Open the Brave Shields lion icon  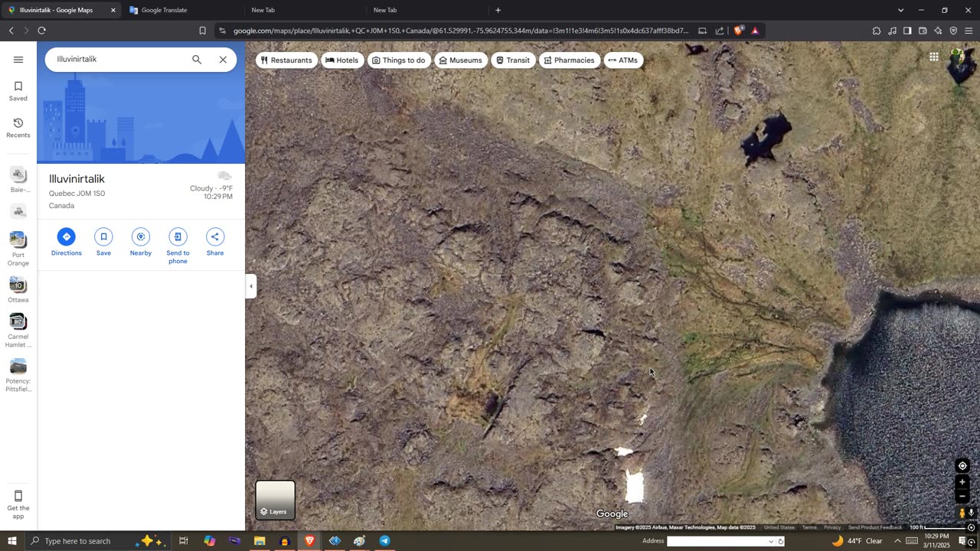(738, 31)
